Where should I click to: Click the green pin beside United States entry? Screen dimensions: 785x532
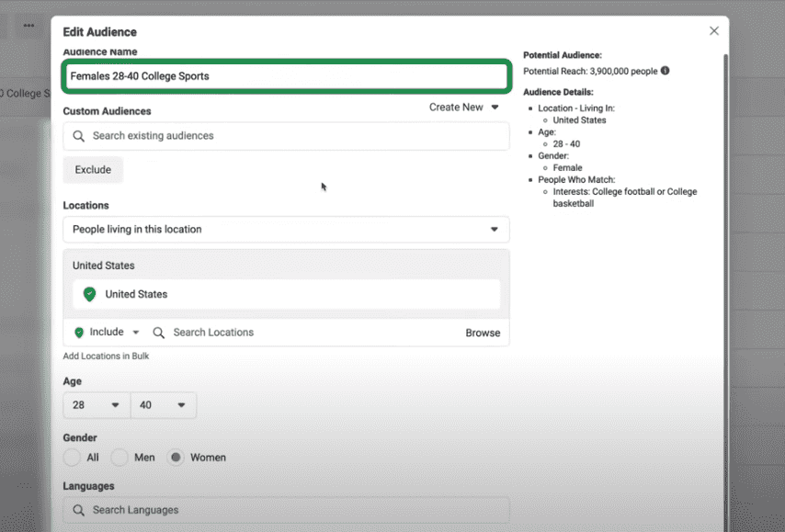[x=89, y=294]
